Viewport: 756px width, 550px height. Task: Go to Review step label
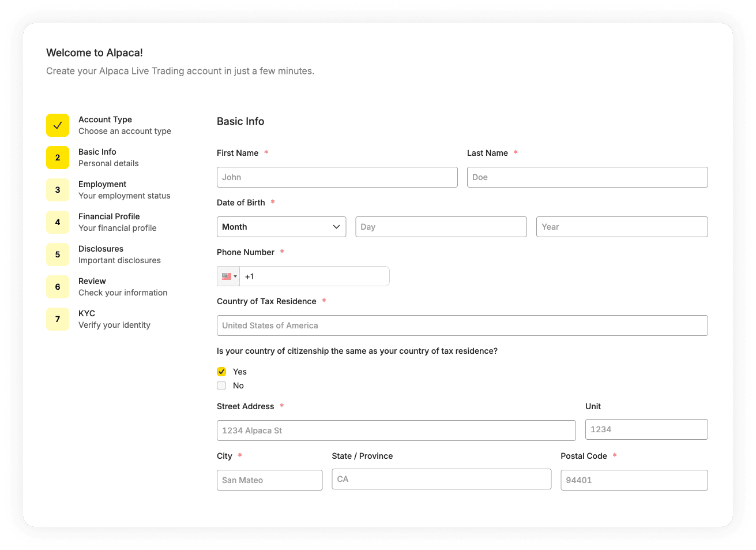92,281
